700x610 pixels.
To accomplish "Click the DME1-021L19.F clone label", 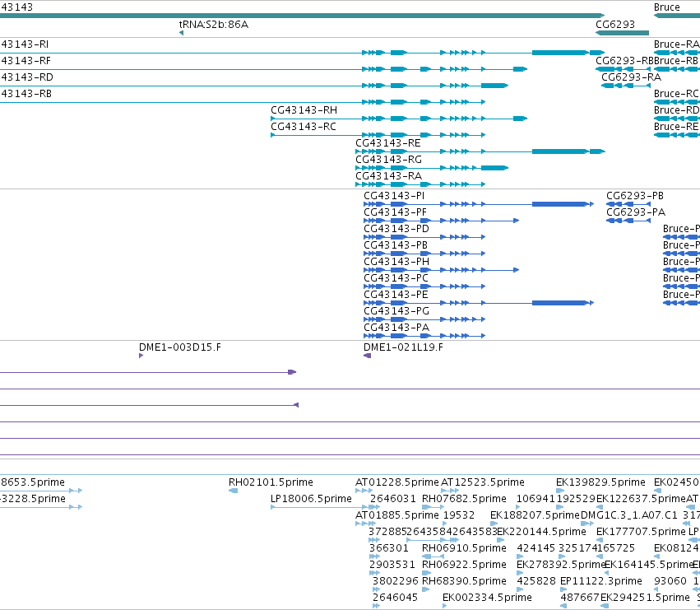I will point(403,347).
